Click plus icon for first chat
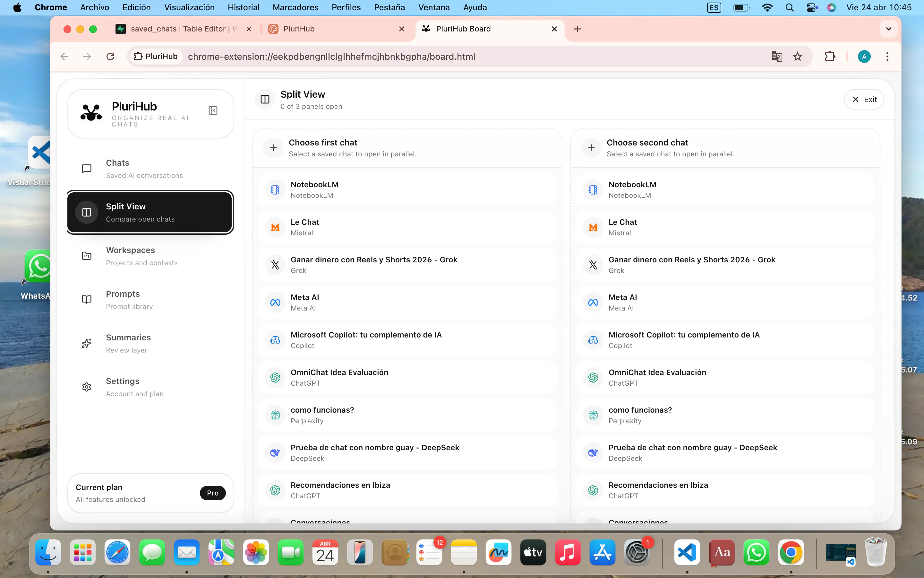 pos(273,148)
